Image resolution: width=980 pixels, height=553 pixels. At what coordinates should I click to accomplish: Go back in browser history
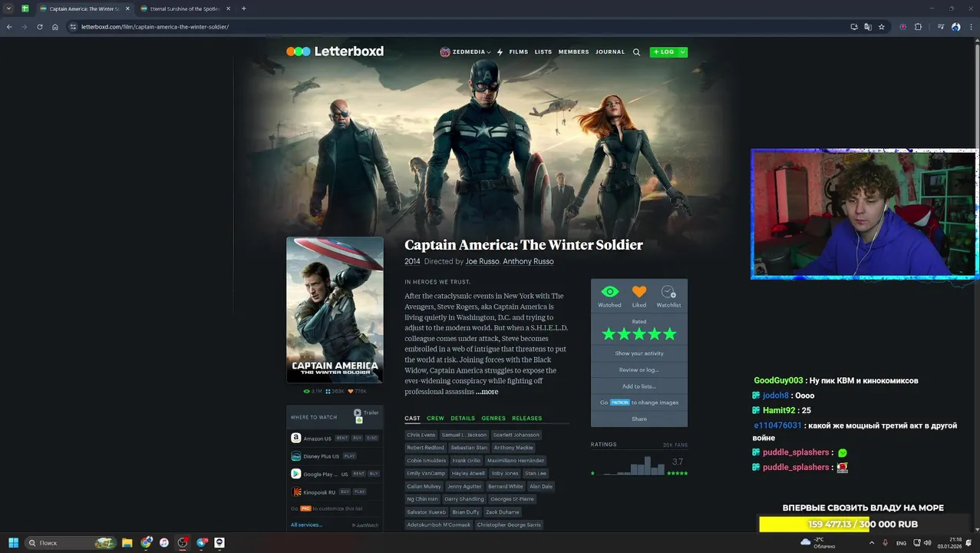(9, 27)
